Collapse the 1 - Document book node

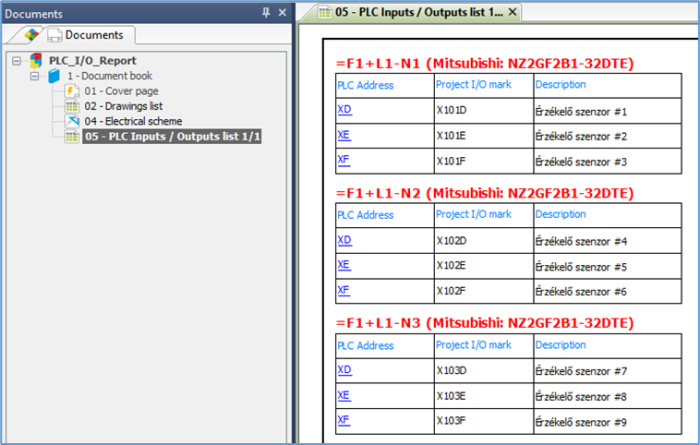[34, 76]
